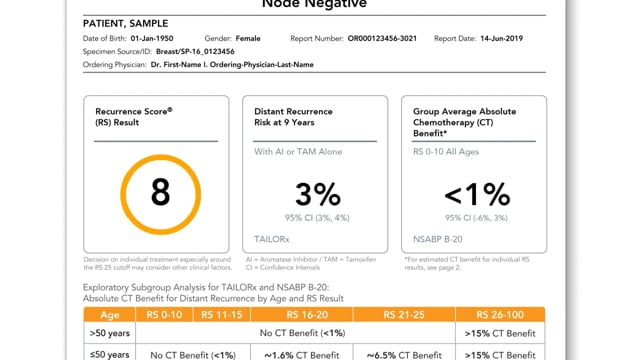Click the orange Recurrence Score circle showing 8
The image size is (640, 360).
[160, 194]
